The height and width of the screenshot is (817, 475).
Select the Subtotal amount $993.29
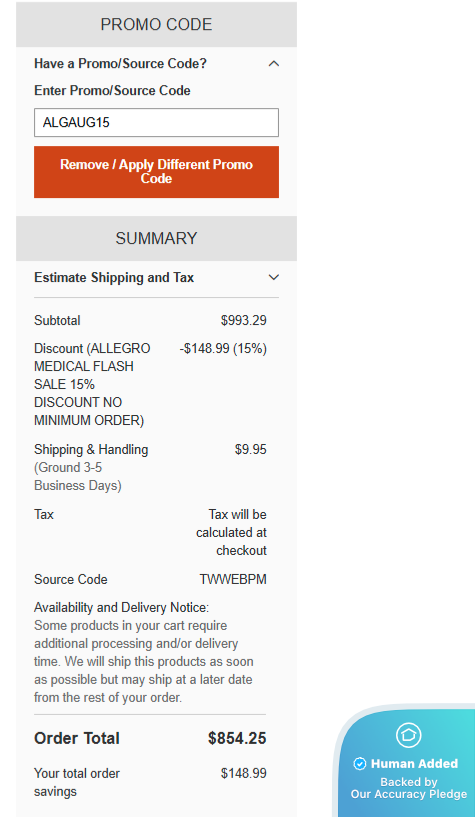click(x=243, y=320)
